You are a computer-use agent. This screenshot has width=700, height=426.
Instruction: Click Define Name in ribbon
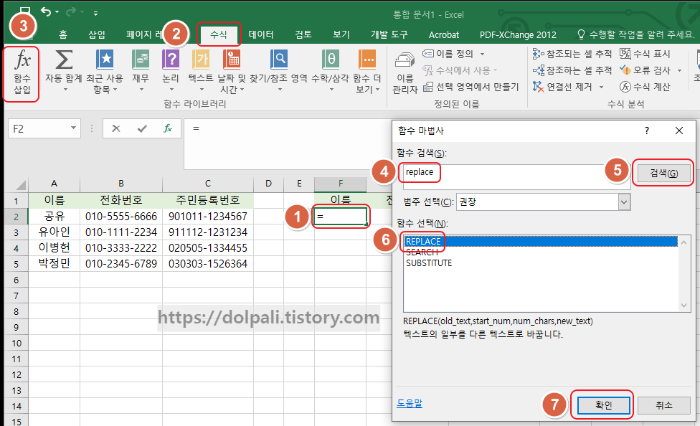tap(448, 54)
